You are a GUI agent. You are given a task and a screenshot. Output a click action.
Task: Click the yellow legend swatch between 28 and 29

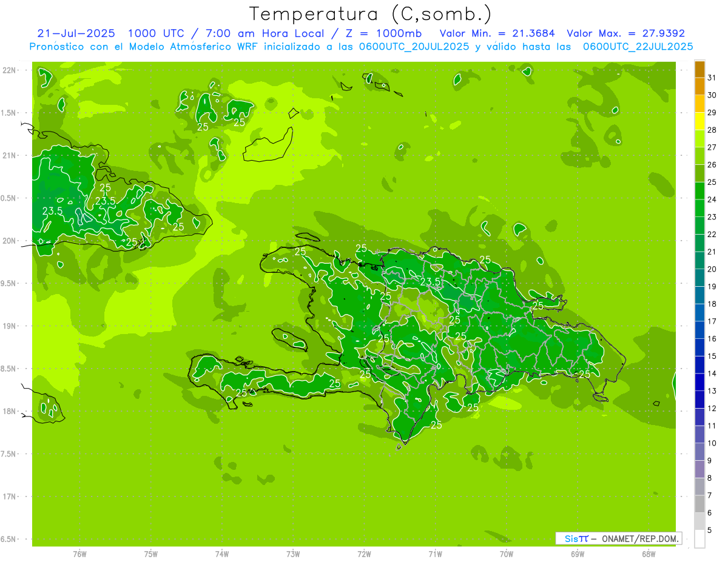click(699, 121)
